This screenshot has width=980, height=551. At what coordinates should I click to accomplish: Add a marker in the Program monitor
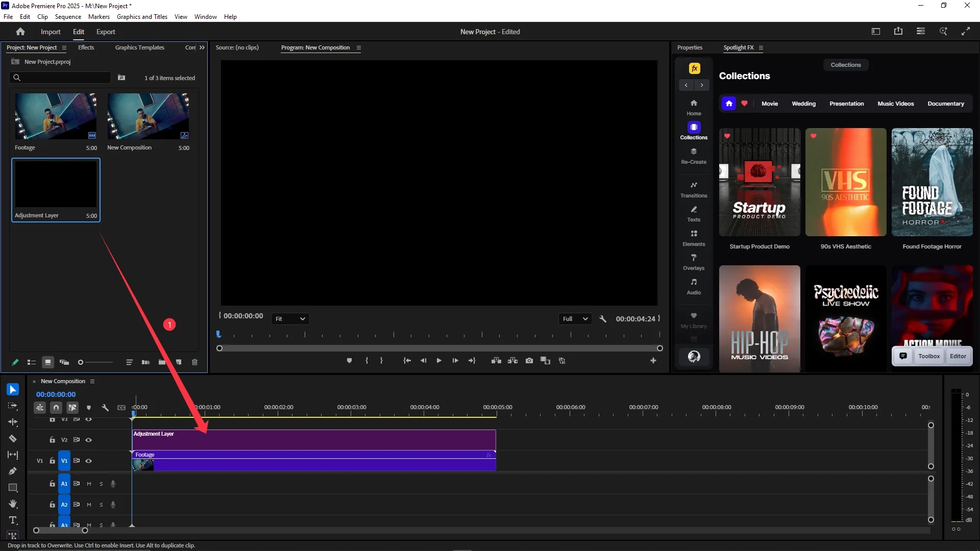coord(349,361)
